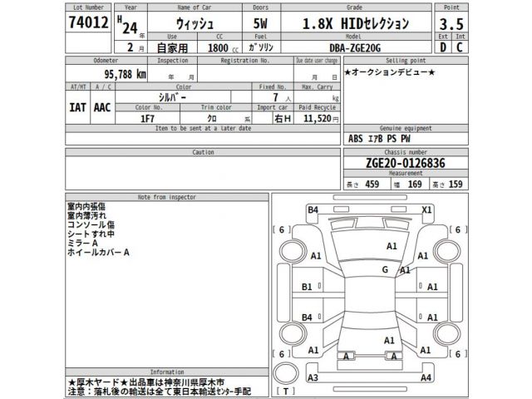Screen dimensions: 532x399
Task: Click the X1 damage mark on the diagram
Action: pyautogui.click(x=427, y=209)
